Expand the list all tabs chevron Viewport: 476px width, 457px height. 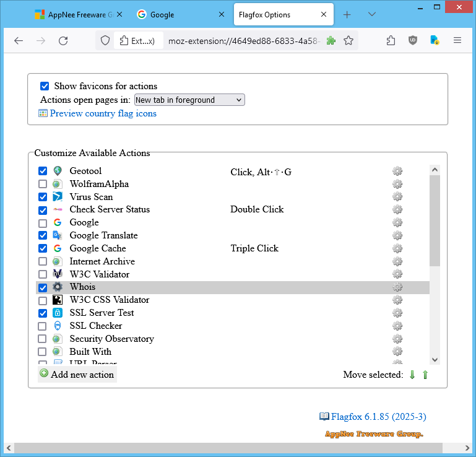(372, 14)
